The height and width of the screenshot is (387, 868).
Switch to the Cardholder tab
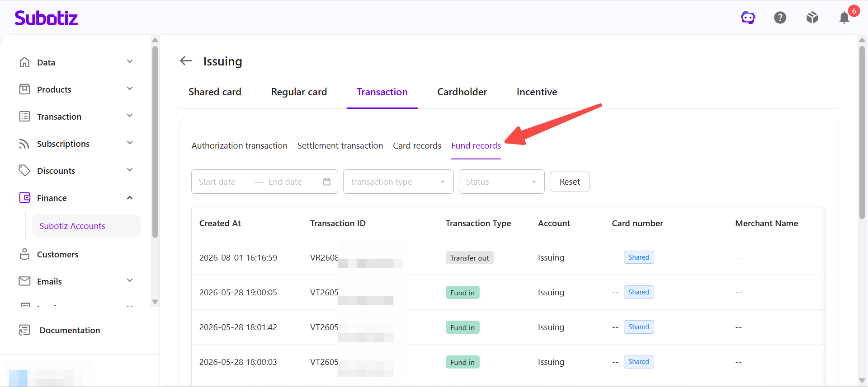pos(462,92)
